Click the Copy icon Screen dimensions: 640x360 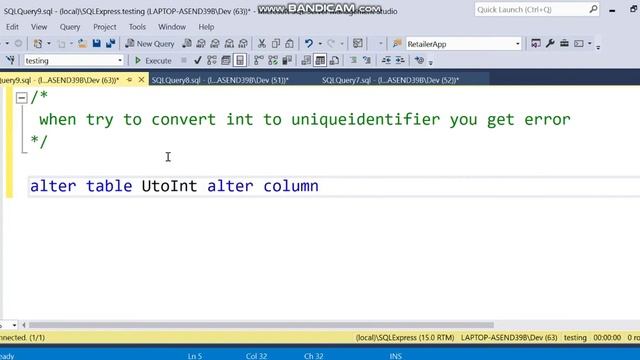click(x=276, y=43)
